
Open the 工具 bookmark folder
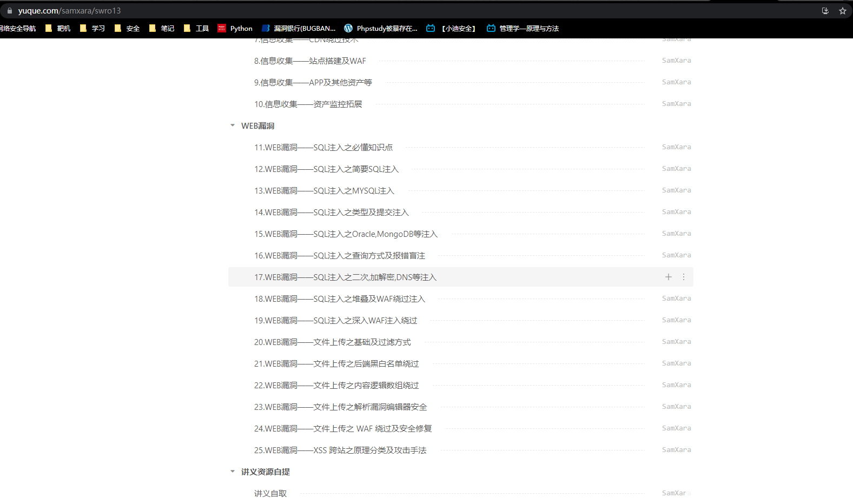click(196, 28)
